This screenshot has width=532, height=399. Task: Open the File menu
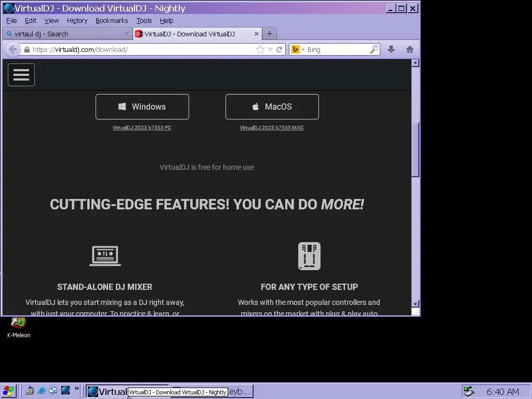(11, 21)
